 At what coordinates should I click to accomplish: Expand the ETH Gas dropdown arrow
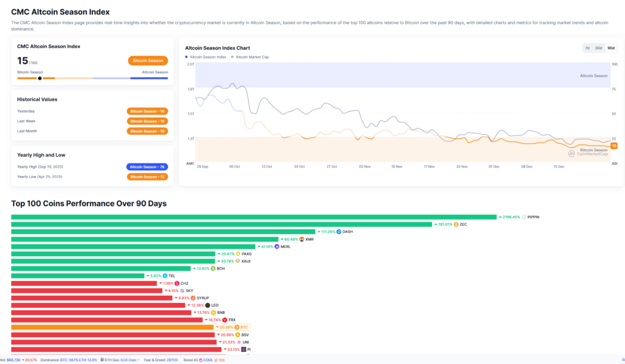139,360
